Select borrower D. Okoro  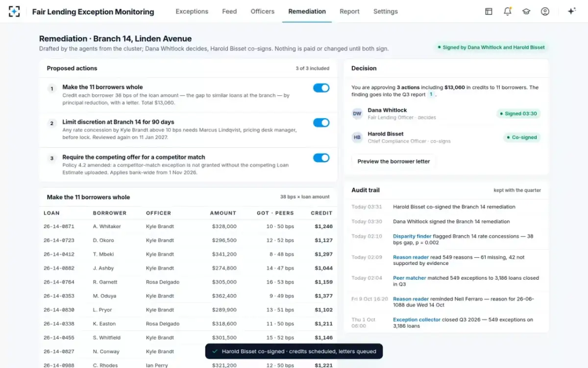tap(103, 240)
